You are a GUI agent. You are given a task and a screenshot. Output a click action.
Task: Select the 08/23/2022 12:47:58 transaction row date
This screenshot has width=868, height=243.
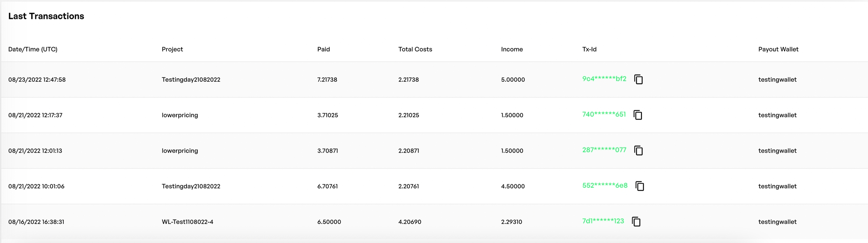[x=37, y=80]
